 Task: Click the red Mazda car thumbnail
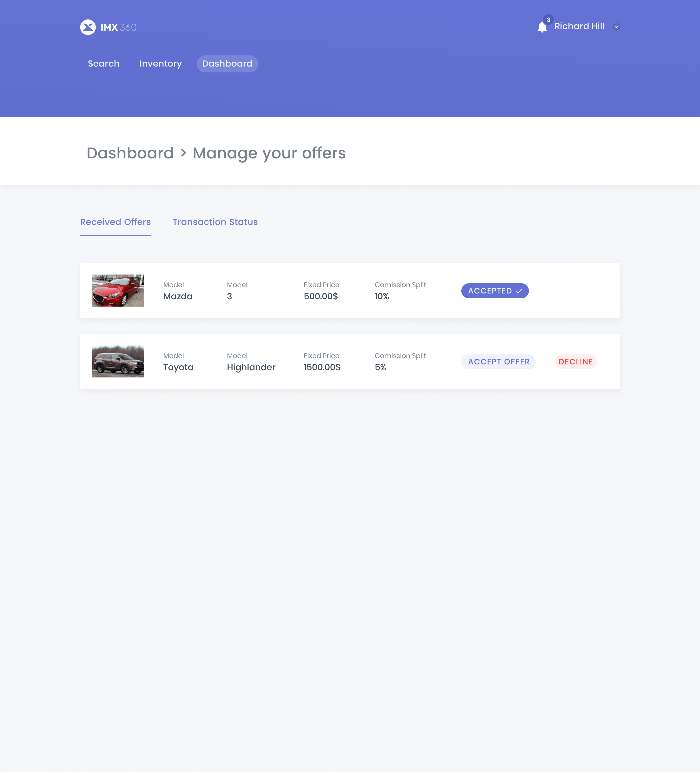click(x=118, y=291)
